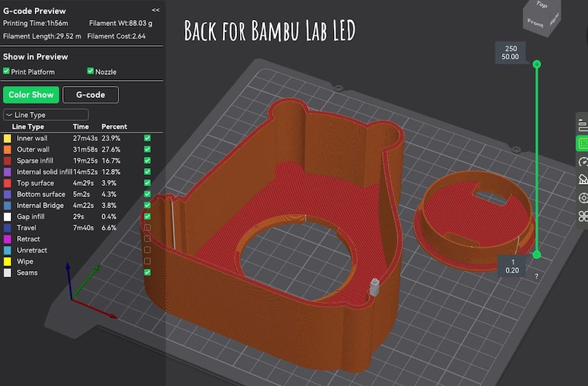The height and width of the screenshot is (386, 588).
Task: Uncheck Outer wall visibility
Action: pos(147,150)
